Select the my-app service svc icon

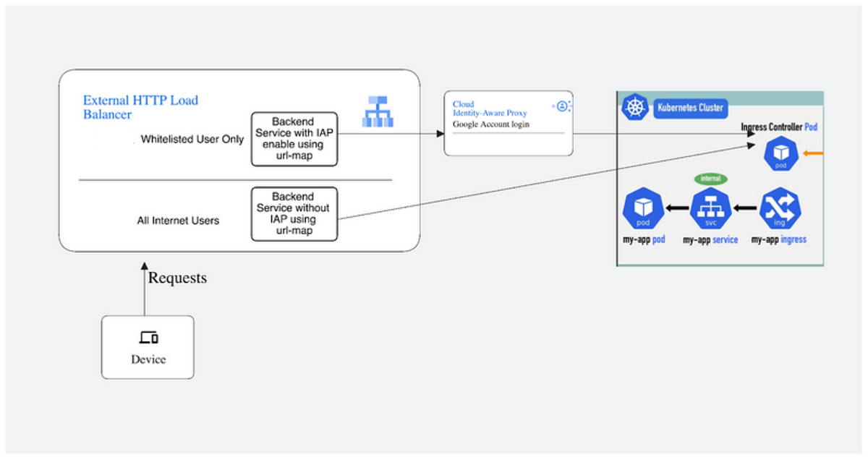(710, 209)
